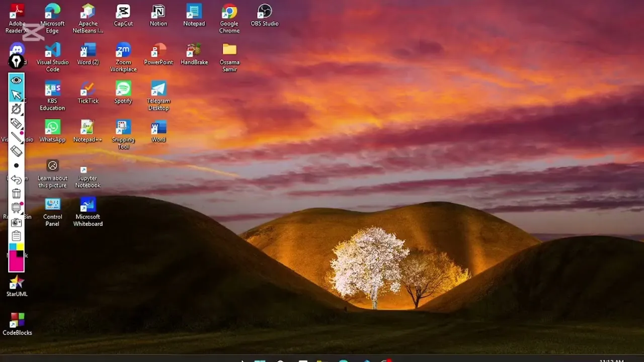Toggle the Epic Pen visibility eye
Viewport: 644px width, 362px height.
[17, 80]
